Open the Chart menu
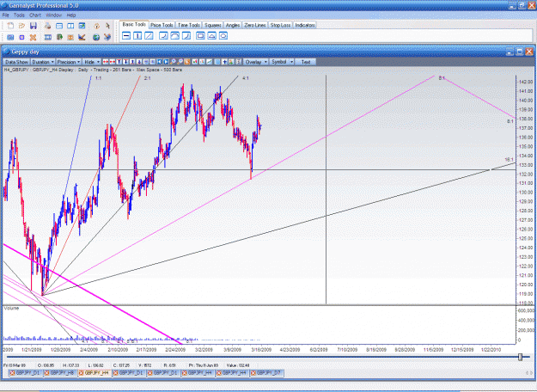This screenshot has width=537, height=392. point(35,15)
